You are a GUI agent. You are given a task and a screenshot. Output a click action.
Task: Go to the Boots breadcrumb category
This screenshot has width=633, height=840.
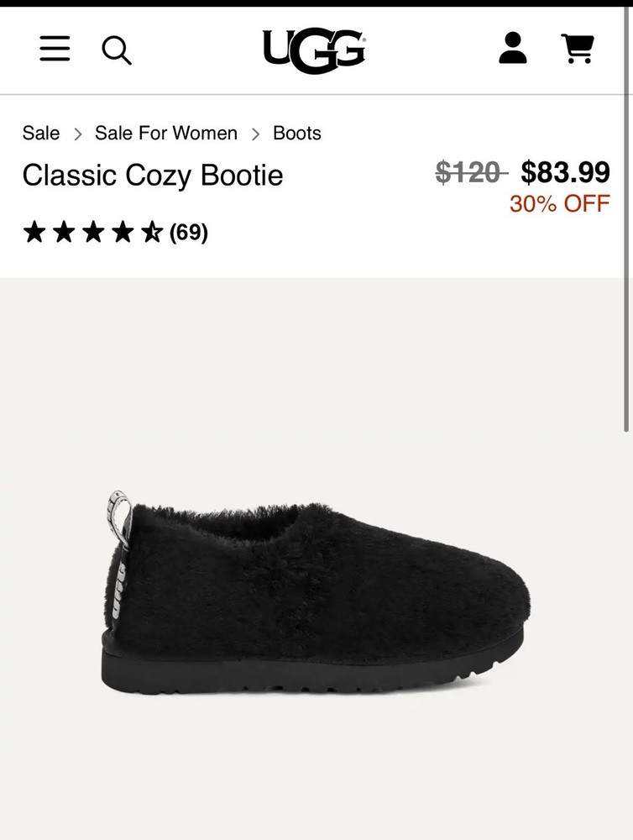(297, 133)
